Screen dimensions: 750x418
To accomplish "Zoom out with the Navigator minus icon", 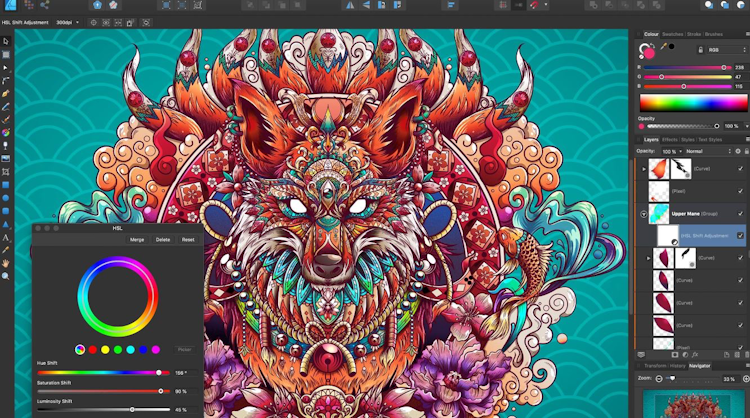I will click(659, 379).
